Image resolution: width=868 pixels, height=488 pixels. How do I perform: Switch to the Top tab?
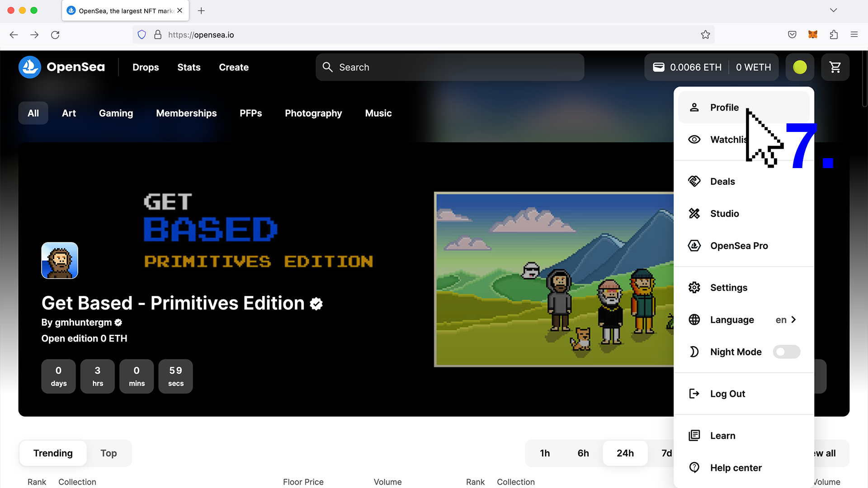(x=108, y=453)
